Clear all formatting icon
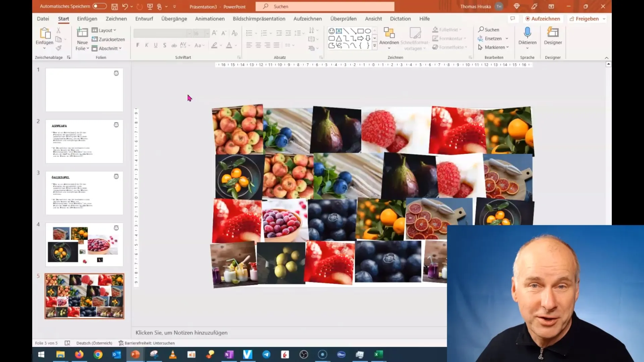Image resolution: width=644 pixels, height=362 pixels. (234, 33)
